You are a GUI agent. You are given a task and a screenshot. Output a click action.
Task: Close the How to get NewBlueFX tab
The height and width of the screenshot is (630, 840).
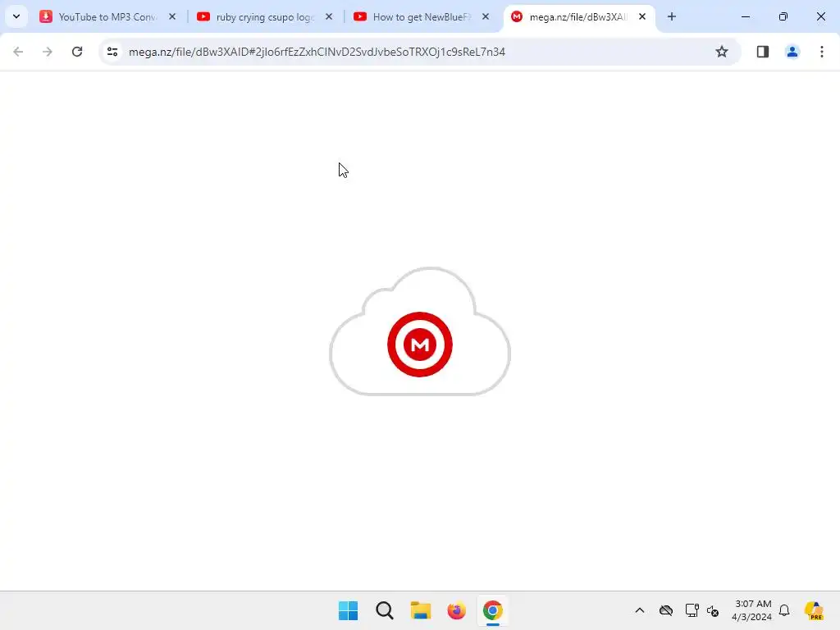(486, 16)
